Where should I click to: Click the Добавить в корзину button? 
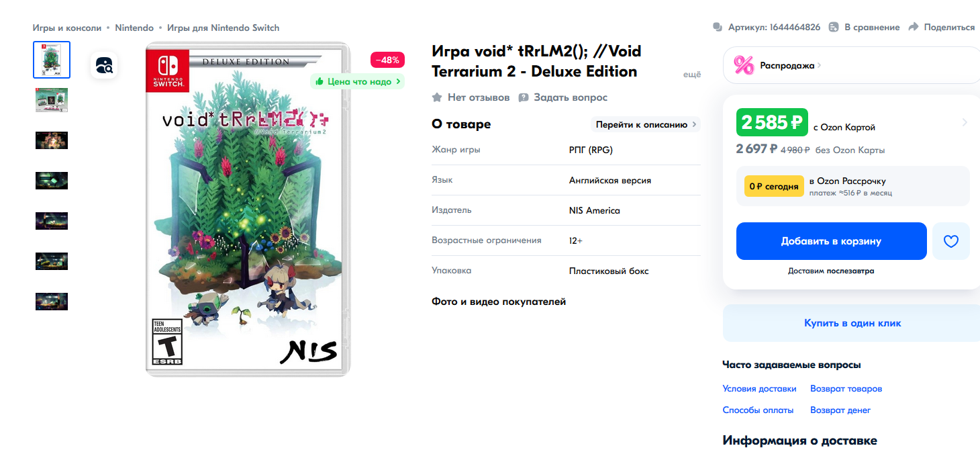point(831,241)
